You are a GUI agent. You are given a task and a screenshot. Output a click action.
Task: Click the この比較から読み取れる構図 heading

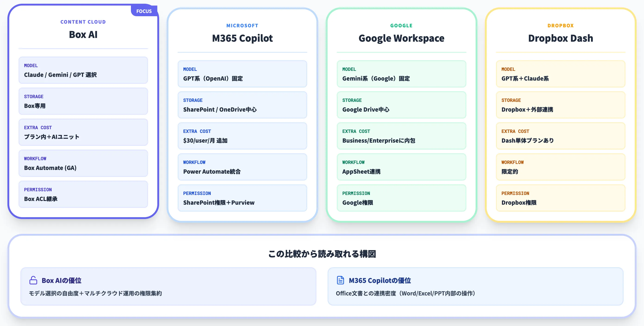[x=322, y=254]
